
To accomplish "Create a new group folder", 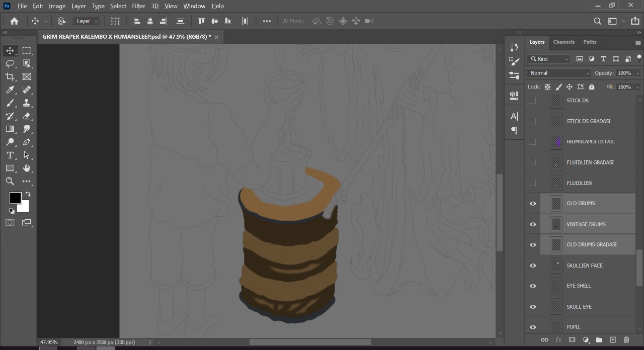I will (x=599, y=340).
